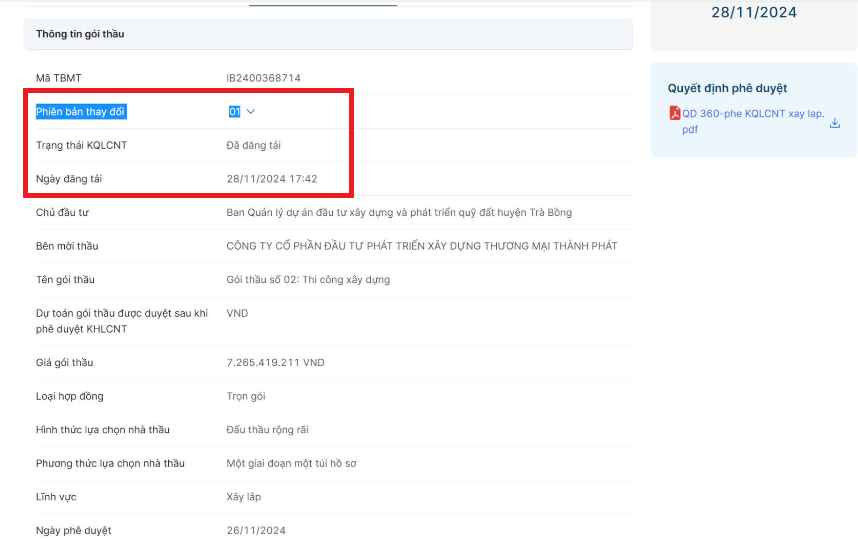Click the Chủ đầu tư value Ban Quản lý dự án
The width and height of the screenshot is (858, 540).
pyautogui.click(x=399, y=213)
